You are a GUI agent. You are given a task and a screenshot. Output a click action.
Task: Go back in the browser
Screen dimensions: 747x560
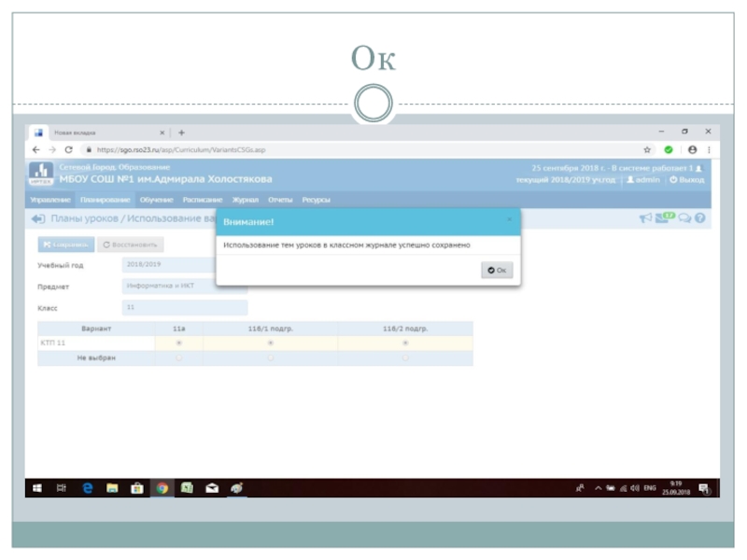(x=36, y=149)
